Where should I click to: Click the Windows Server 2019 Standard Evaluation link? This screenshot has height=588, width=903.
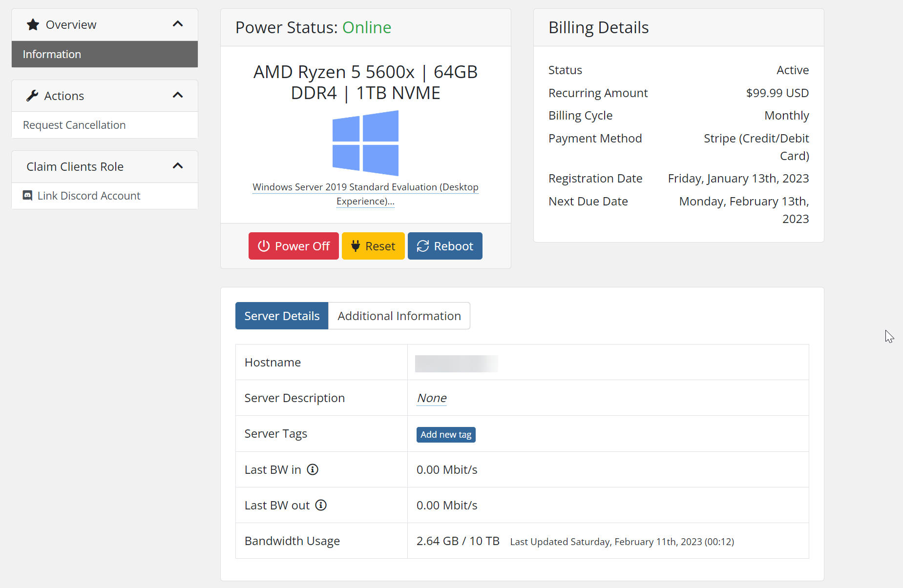pyautogui.click(x=365, y=194)
